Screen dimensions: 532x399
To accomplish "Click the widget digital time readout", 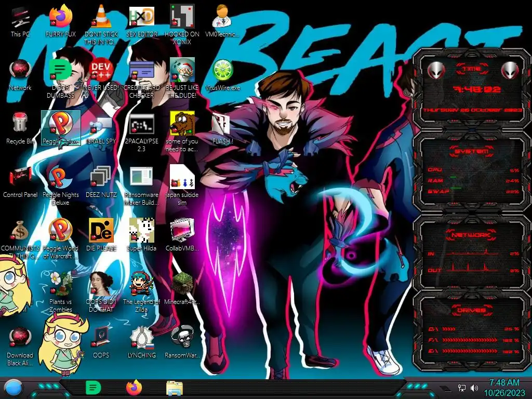I will (477, 89).
